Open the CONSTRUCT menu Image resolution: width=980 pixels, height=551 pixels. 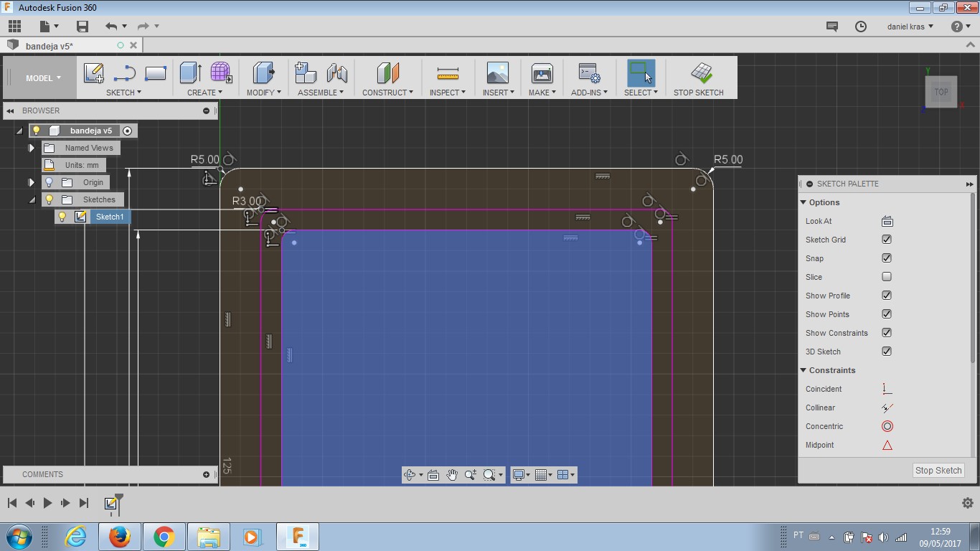click(x=387, y=93)
